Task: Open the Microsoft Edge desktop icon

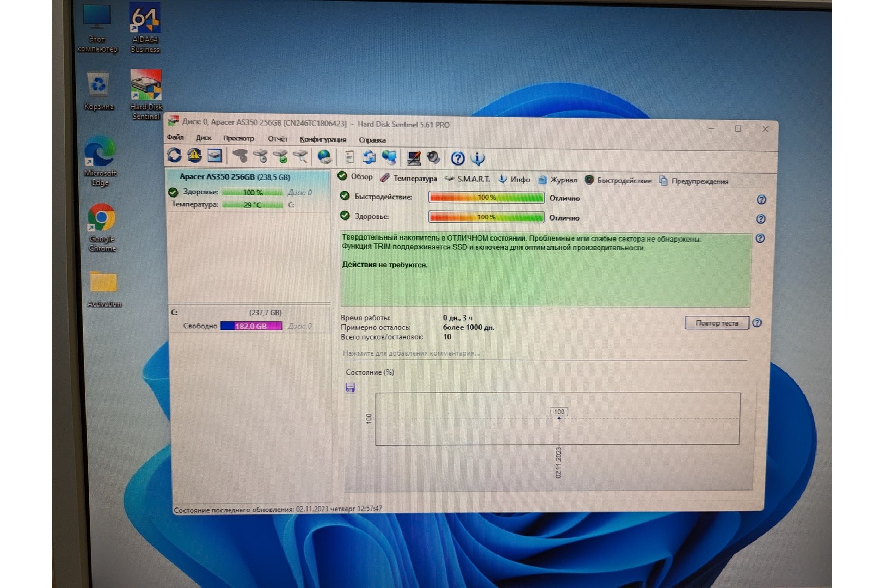Action: (x=100, y=161)
